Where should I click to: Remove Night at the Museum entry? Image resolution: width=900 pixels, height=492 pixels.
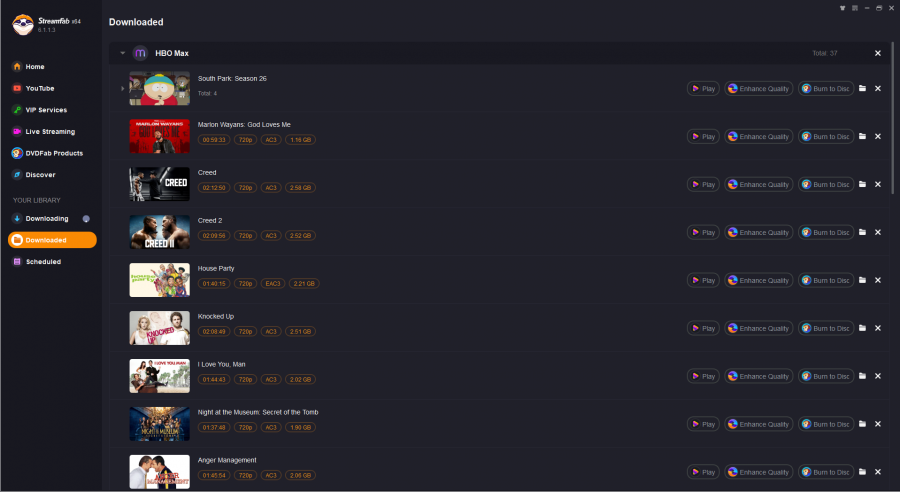pos(878,424)
